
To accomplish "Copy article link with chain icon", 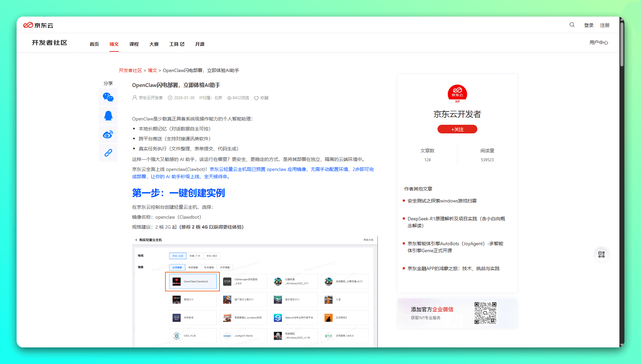I will 108,153.
